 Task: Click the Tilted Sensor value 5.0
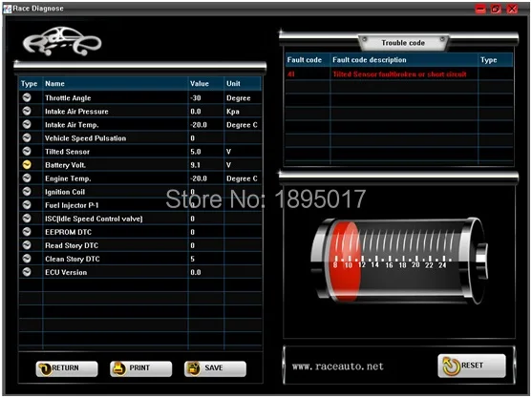196,152
